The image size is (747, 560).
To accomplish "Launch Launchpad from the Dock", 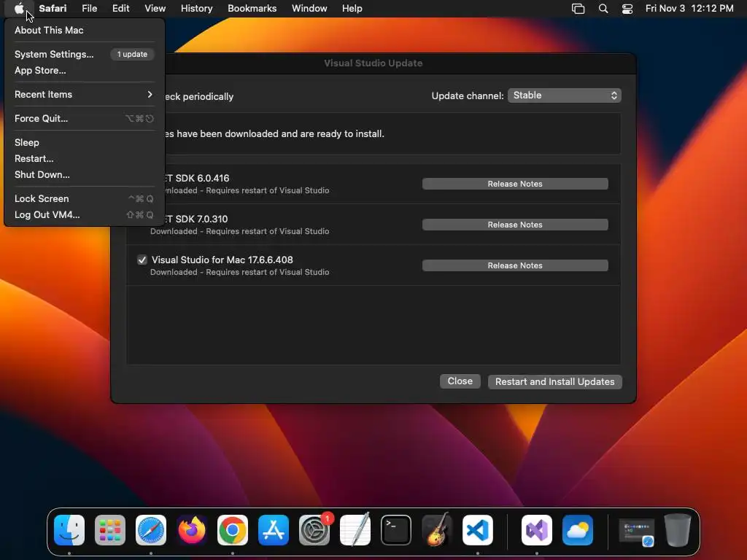I will [110, 529].
